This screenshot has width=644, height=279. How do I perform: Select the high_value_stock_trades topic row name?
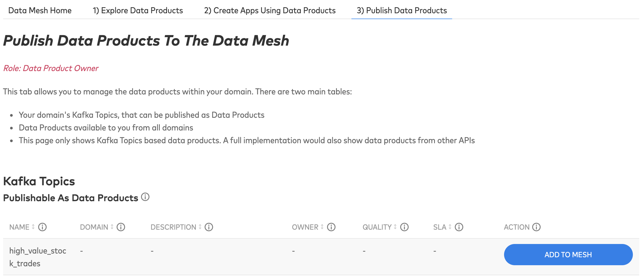(x=38, y=257)
